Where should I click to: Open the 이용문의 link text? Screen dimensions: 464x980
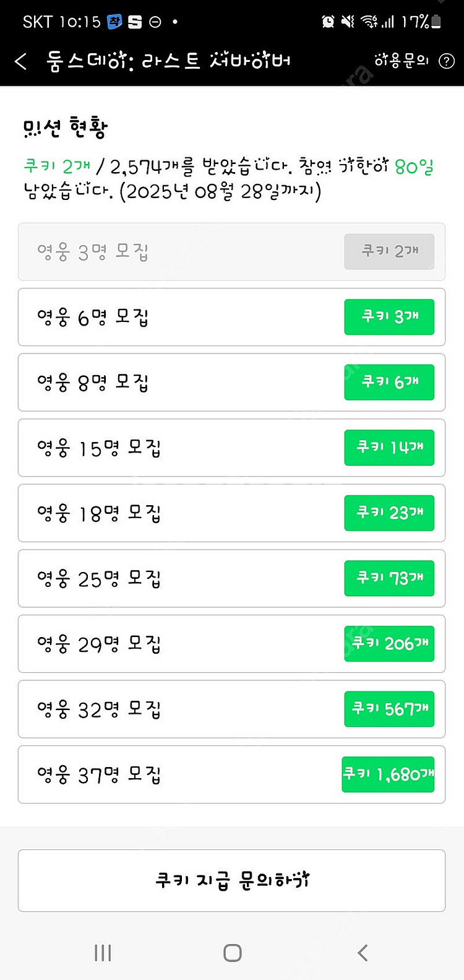pos(401,61)
